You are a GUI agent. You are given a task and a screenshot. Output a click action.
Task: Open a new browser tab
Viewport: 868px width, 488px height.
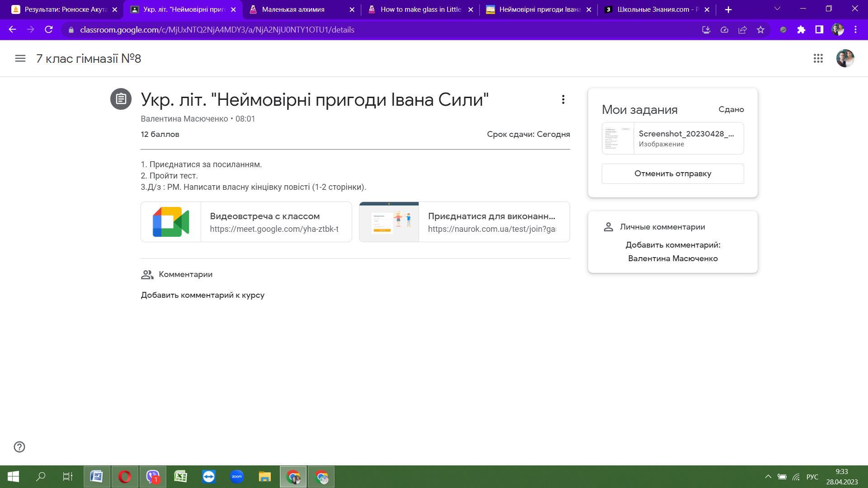coord(728,9)
